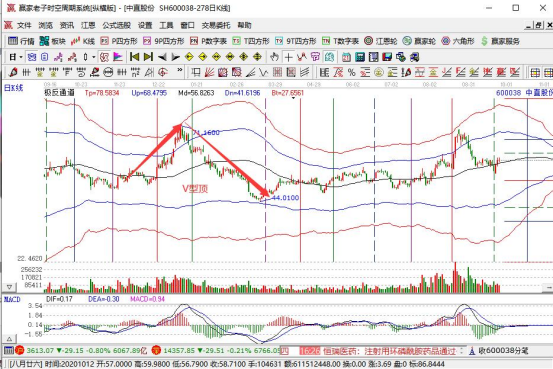
Task: Launch the 江恩轮 Gann wheel
Action: tap(381, 41)
